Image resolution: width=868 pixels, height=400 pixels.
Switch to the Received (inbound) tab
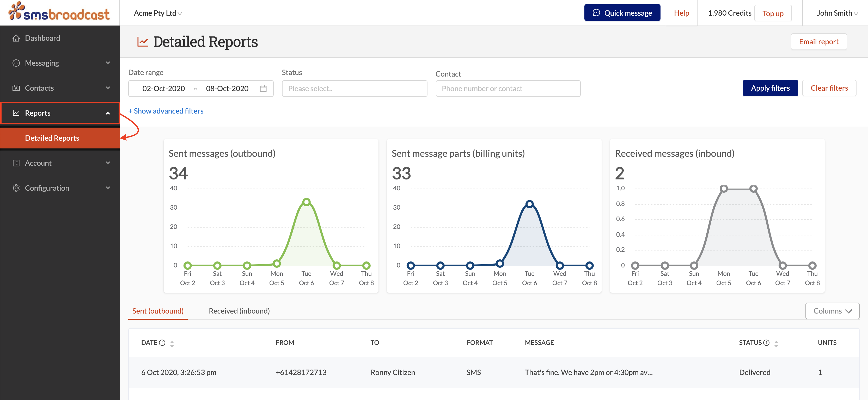coord(239,311)
